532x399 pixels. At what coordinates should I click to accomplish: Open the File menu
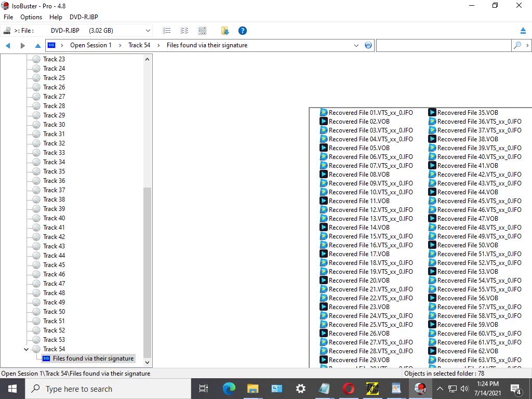(8, 17)
